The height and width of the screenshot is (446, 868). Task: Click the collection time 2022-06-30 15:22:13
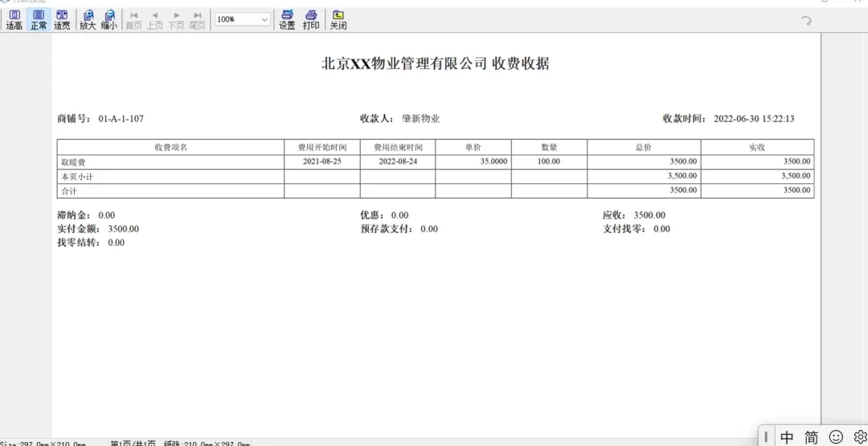pyautogui.click(x=754, y=118)
